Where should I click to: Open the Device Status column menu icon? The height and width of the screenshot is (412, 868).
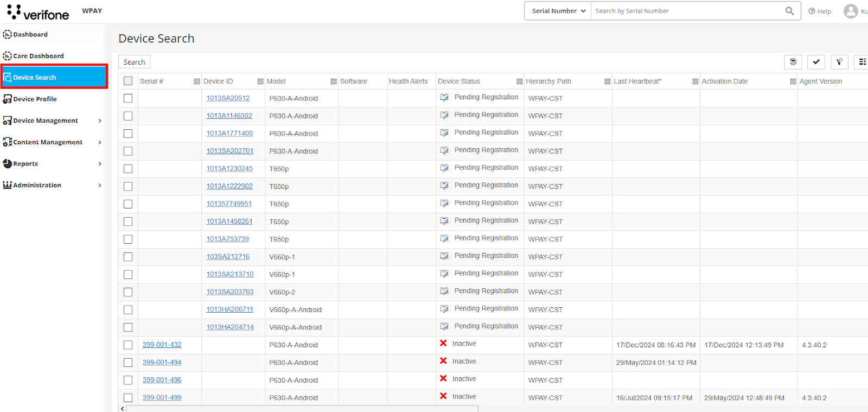tap(519, 81)
